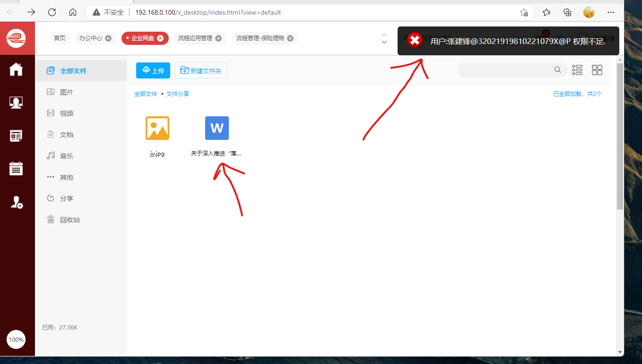Focus the file search box
The width and height of the screenshot is (642, 364).
(x=512, y=70)
